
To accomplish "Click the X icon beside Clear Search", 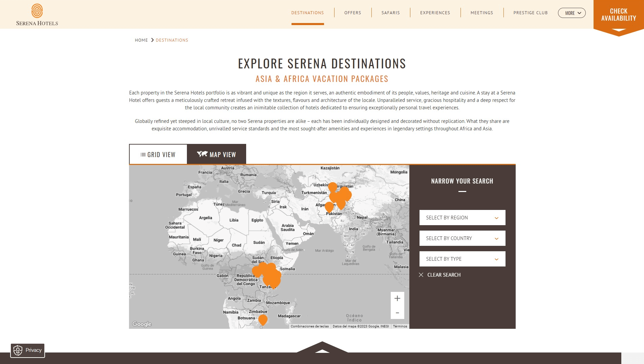I will 421,275.
